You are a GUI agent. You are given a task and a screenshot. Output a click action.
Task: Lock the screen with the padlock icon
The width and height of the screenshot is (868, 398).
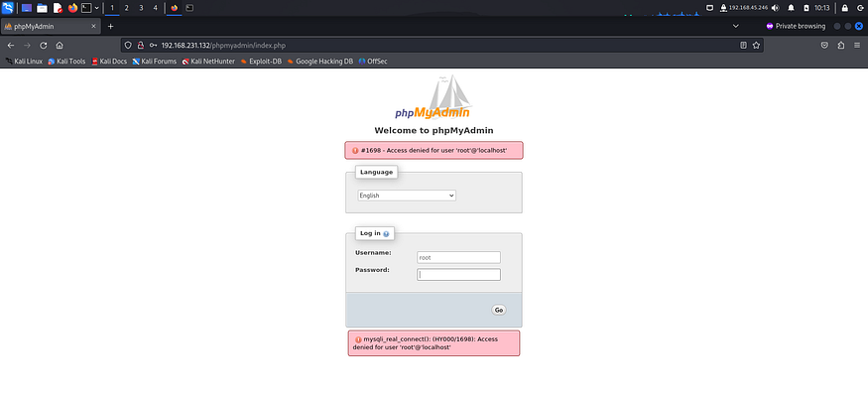point(845,8)
